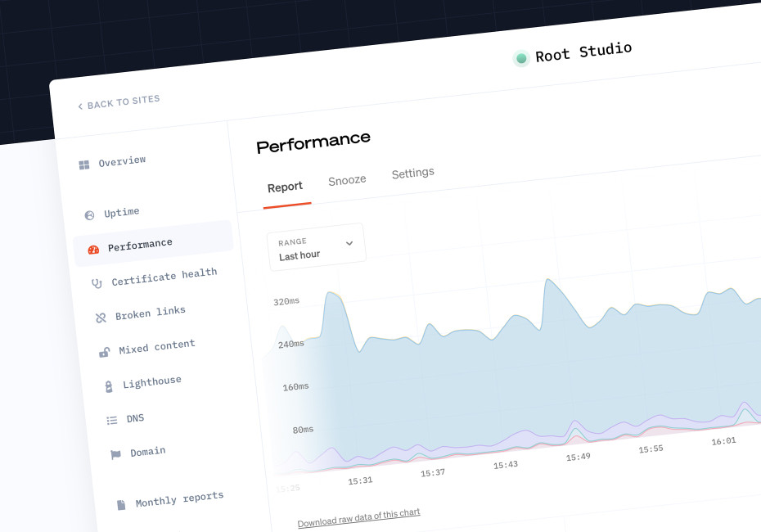The width and height of the screenshot is (761, 532).
Task: Click the 160ms axis label
Action: coord(295,387)
